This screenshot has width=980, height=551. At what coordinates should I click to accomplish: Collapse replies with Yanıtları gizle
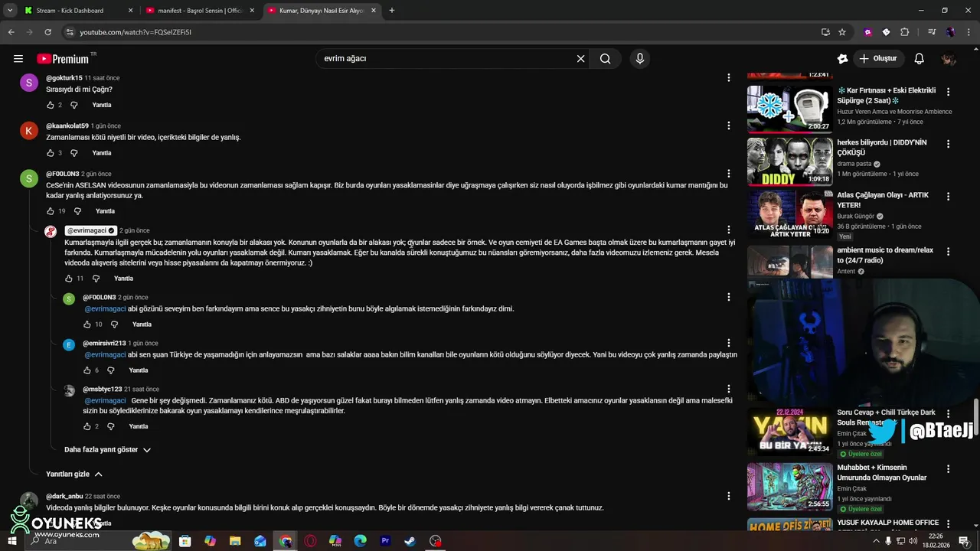74,474
